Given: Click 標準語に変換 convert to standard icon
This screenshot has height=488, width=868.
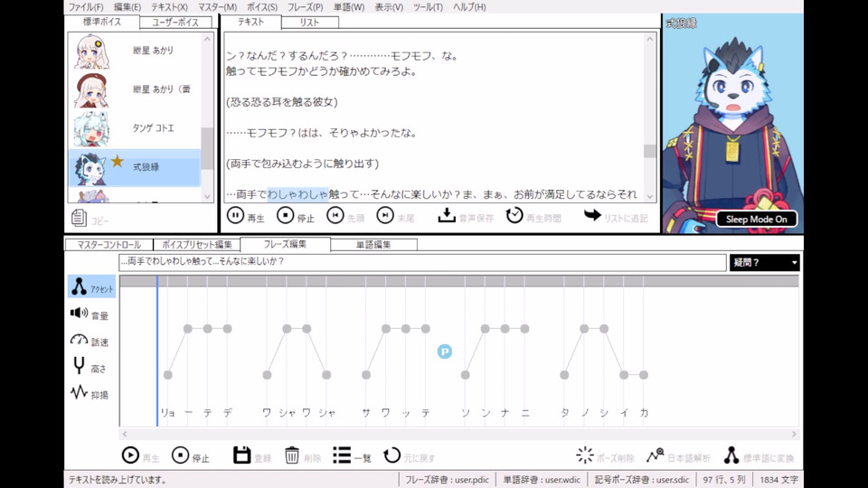Looking at the screenshot, I should tap(731, 455).
